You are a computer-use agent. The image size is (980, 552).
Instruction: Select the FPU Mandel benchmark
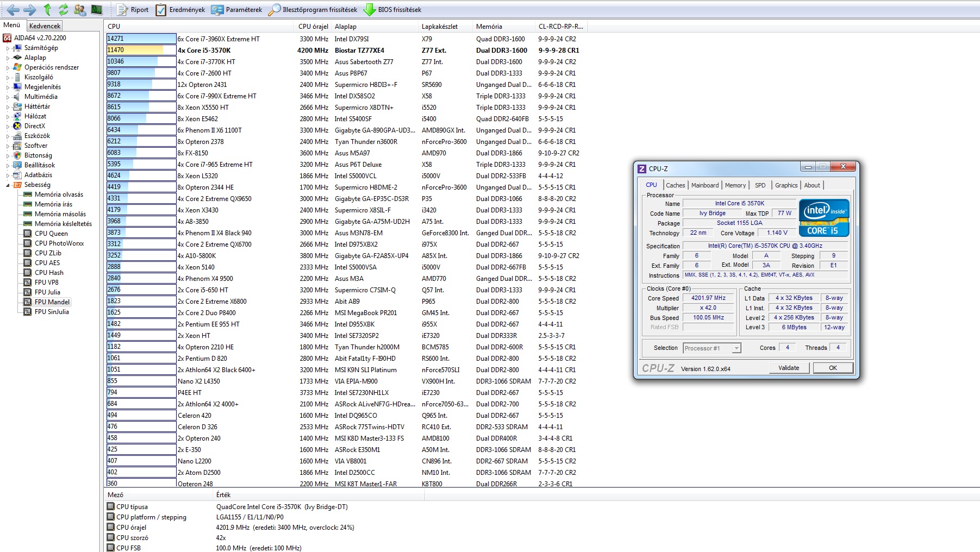click(47, 302)
